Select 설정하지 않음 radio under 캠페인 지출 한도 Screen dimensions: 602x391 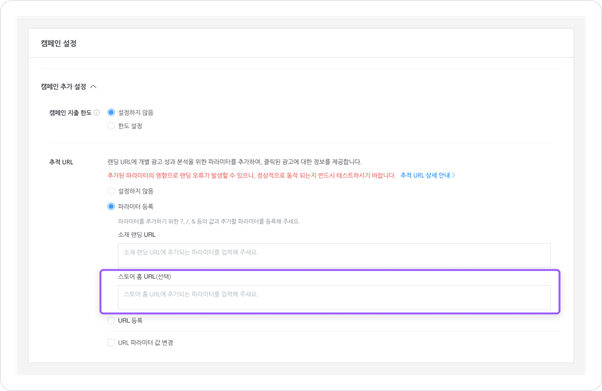pyautogui.click(x=111, y=113)
